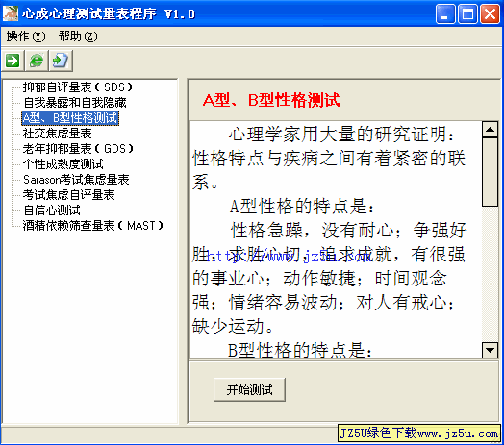Click the green arrow start toolbar icon
Image resolution: width=504 pixels, height=445 pixels.
(13, 61)
